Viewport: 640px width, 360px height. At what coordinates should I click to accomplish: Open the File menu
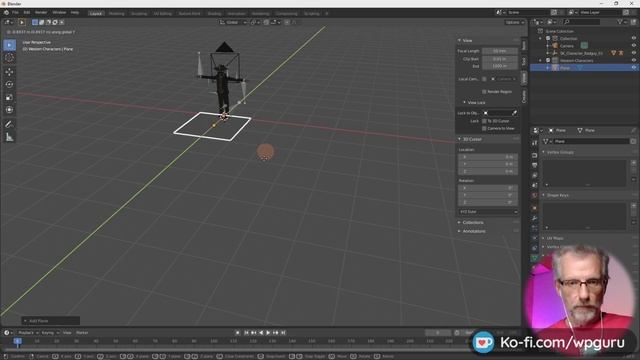tap(15, 13)
